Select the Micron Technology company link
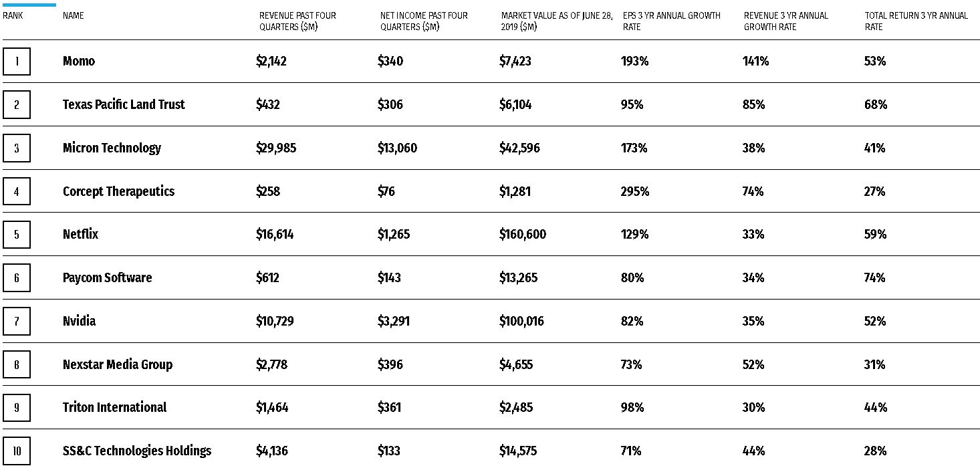This screenshot has width=980, height=470. pos(112,148)
